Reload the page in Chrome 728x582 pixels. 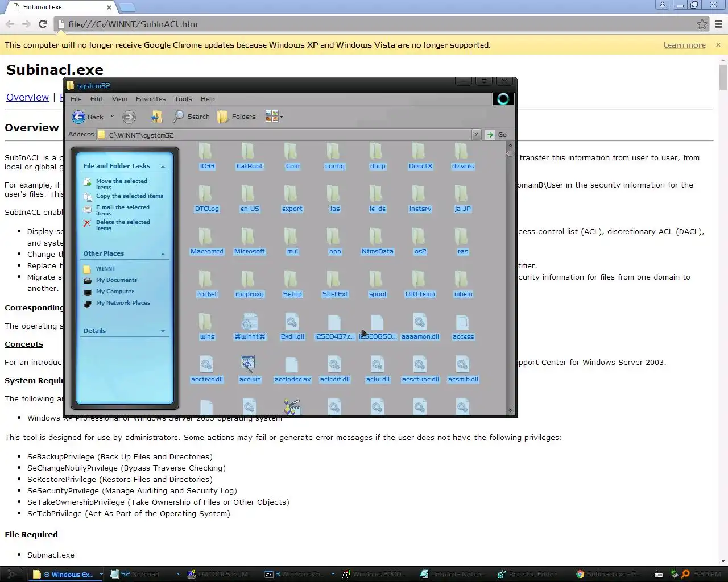pos(43,24)
